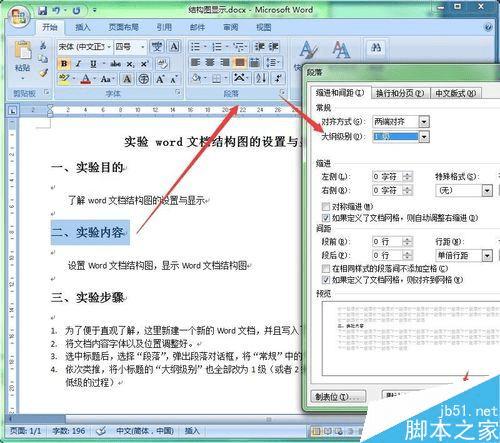Redo the last action
Viewport: 500px width, 443px height.
76,11
